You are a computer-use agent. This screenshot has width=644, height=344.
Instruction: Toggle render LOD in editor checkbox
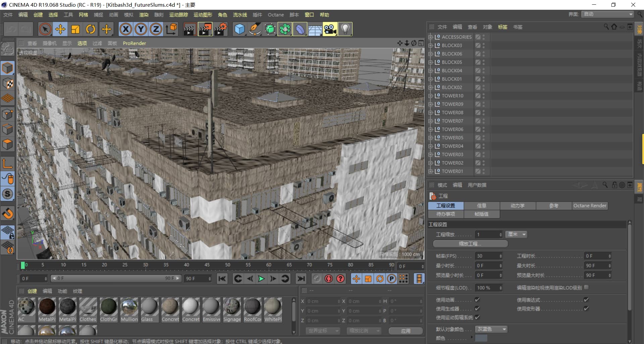pyautogui.click(x=586, y=287)
